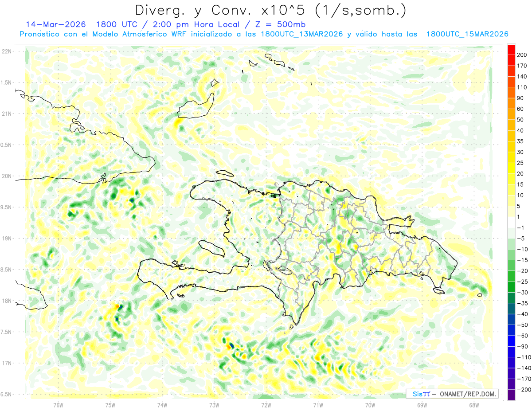Click the "22N" latitude label
The image size is (532, 411).
click(x=7, y=51)
